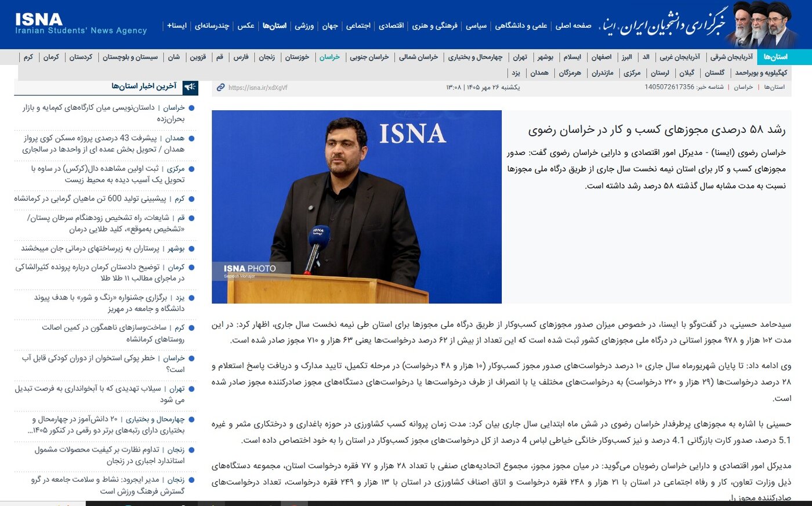Click the article photo of speaker at podium
This screenshot has height=506, width=812.
point(357,207)
